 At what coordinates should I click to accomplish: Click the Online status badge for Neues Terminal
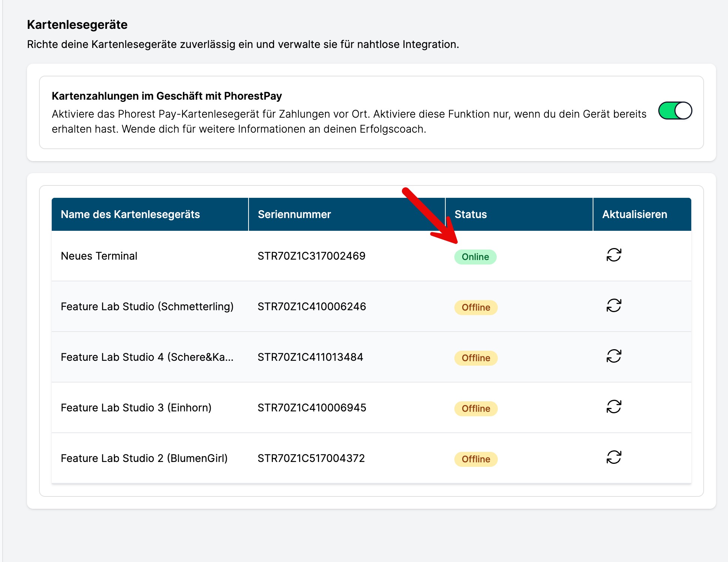[475, 257]
